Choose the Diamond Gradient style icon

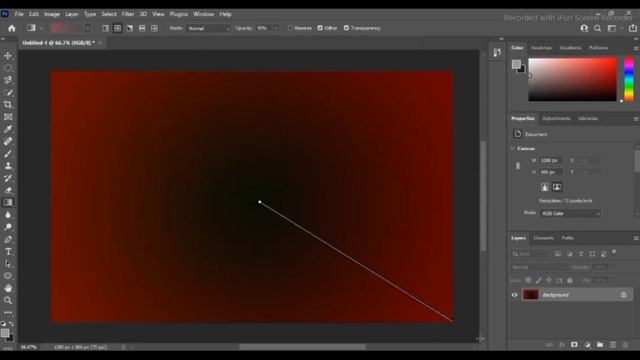(154, 28)
